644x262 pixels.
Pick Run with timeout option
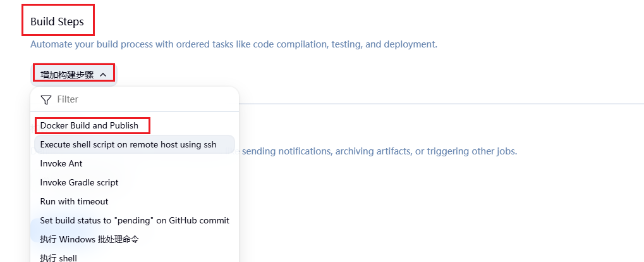click(135, 201)
